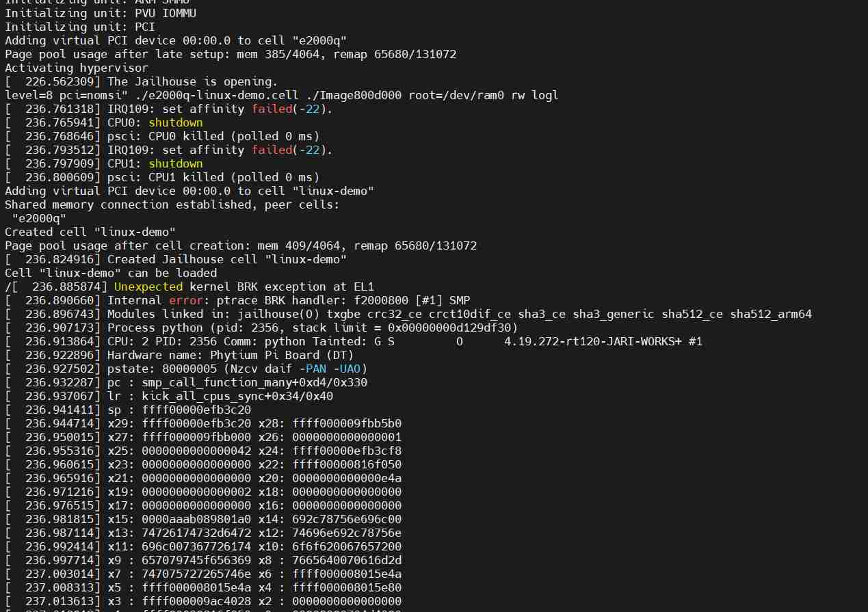Click red "failed" at timestamp 236.761318

pyautogui.click(x=272, y=109)
